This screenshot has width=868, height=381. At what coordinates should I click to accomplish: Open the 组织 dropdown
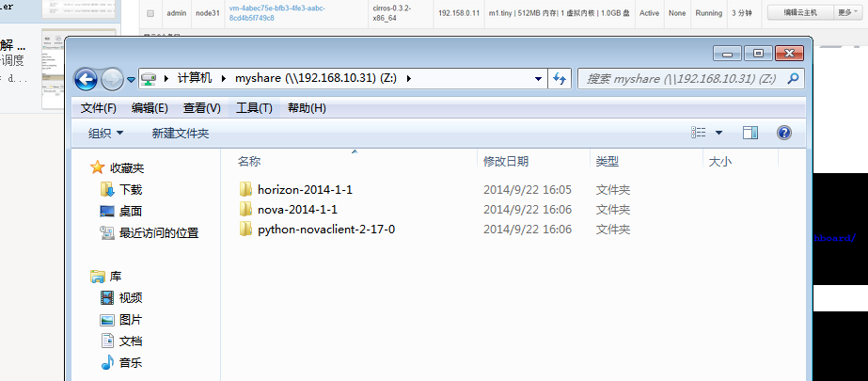(105, 133)
